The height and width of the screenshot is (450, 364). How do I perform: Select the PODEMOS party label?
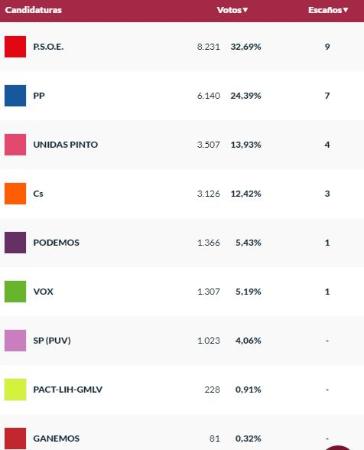[x=56, y=243]
